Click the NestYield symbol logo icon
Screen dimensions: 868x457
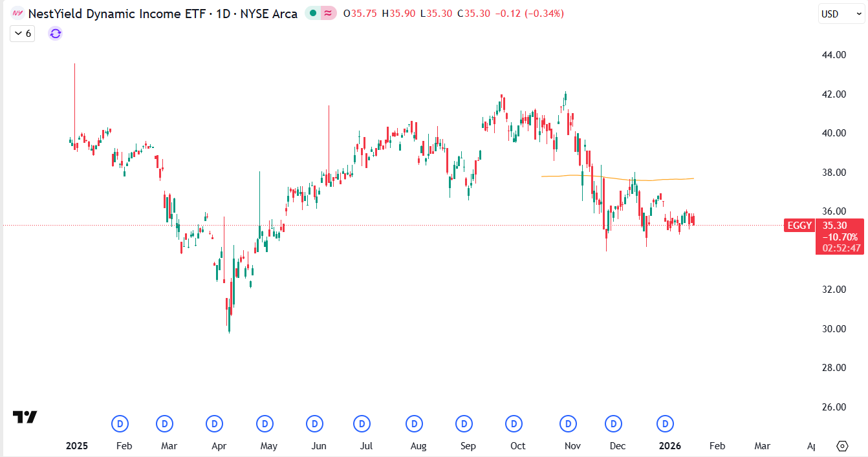pyautogui.click(x=18, y=14)
